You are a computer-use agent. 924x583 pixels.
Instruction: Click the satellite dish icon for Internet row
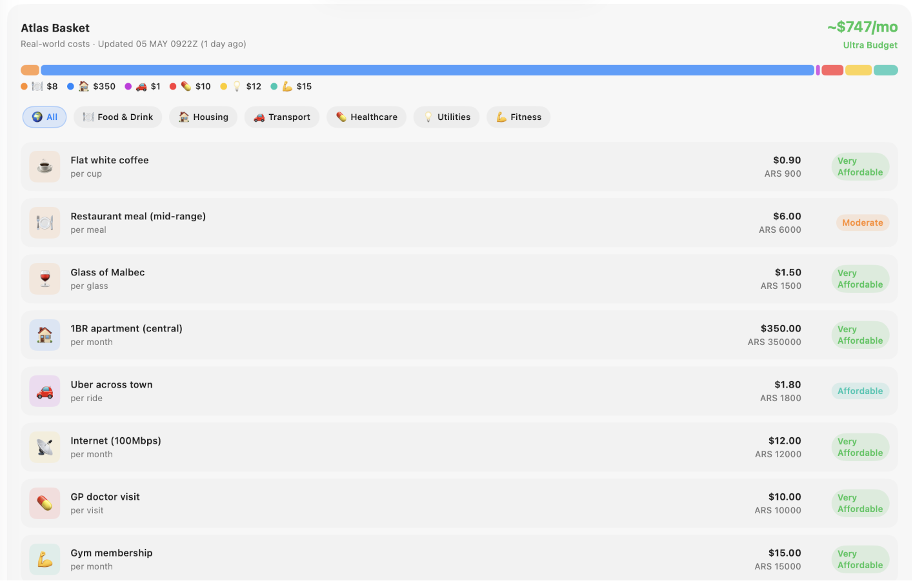pyautogui.click(x=45, y=447)
